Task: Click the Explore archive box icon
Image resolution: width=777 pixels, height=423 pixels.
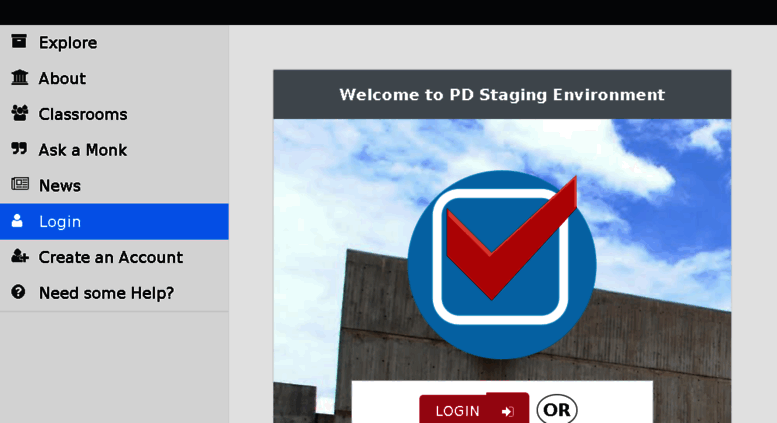Action: (x=19, y=42)
